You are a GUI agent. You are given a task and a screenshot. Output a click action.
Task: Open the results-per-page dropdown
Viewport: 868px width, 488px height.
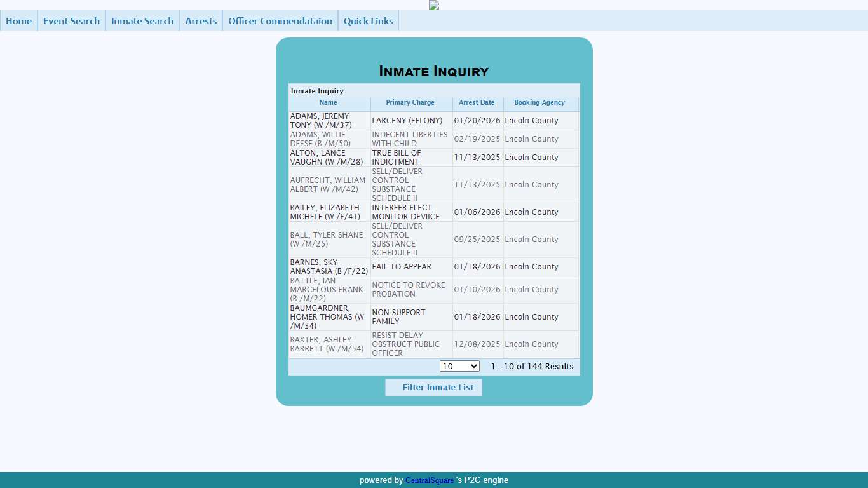(x=459, y=367)
